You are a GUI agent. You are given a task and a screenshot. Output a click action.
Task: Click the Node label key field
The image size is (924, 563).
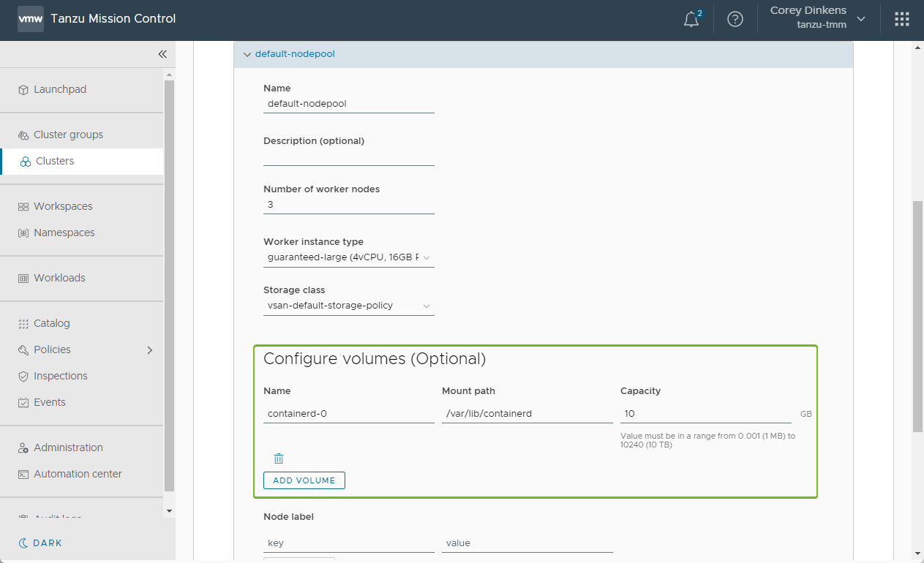(348, 543)
